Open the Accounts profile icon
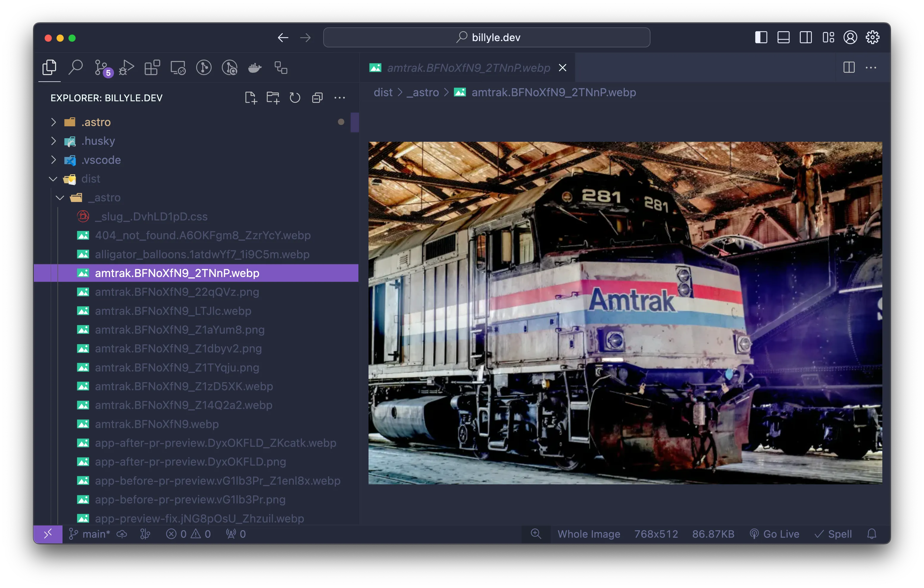Screen dimensions: 924x588 850,37
